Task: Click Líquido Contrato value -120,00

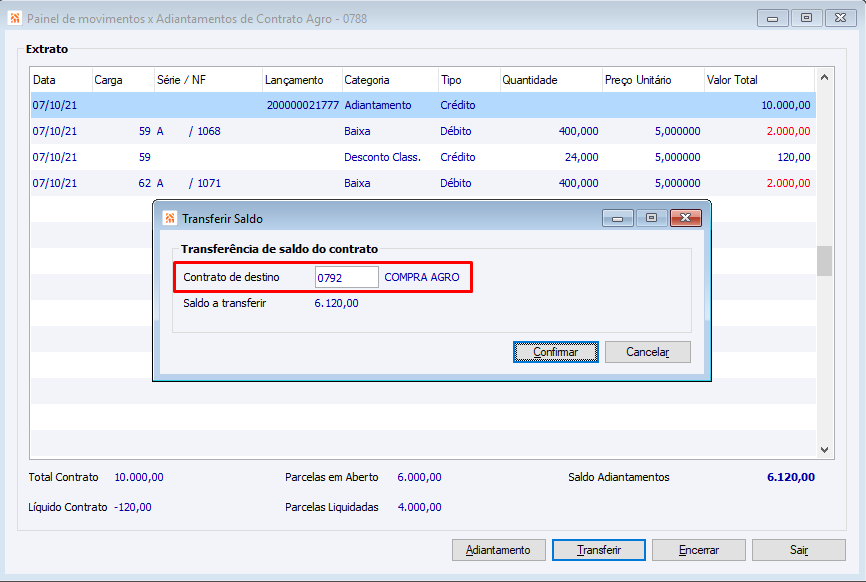Action: pyautogui.click(x=133, y=507)
